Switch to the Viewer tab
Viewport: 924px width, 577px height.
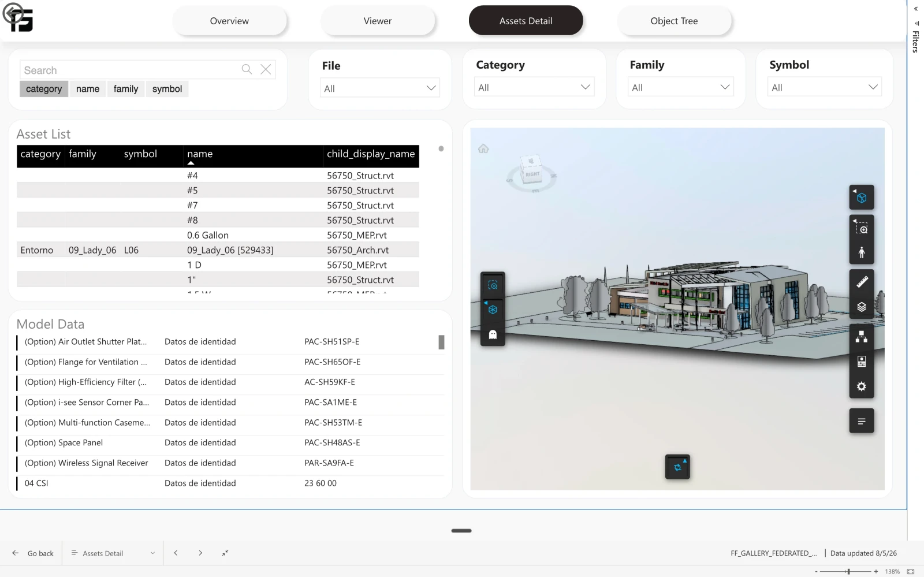378,21
